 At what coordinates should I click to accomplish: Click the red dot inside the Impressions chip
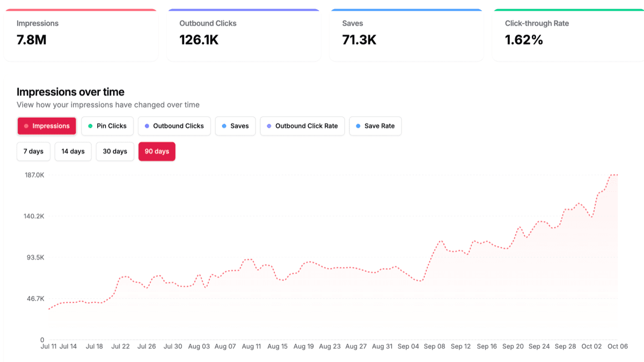tap(26, 126)
